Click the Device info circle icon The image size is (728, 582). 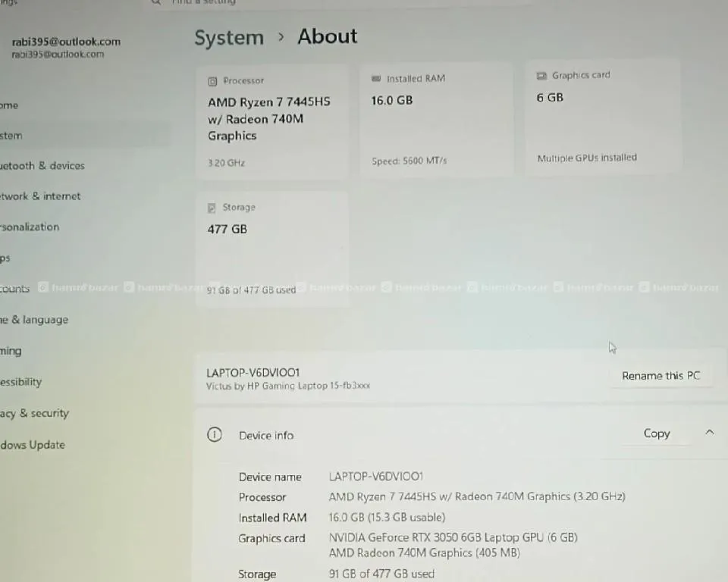215,435
